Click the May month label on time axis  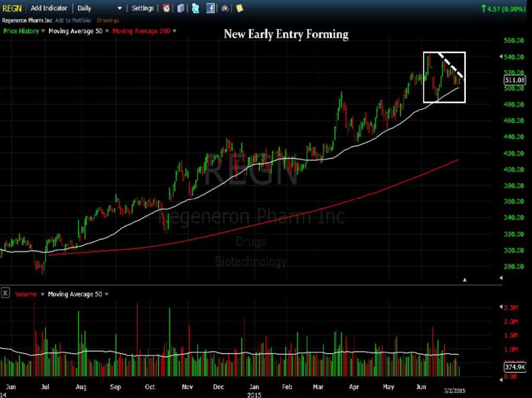[388, 387]
